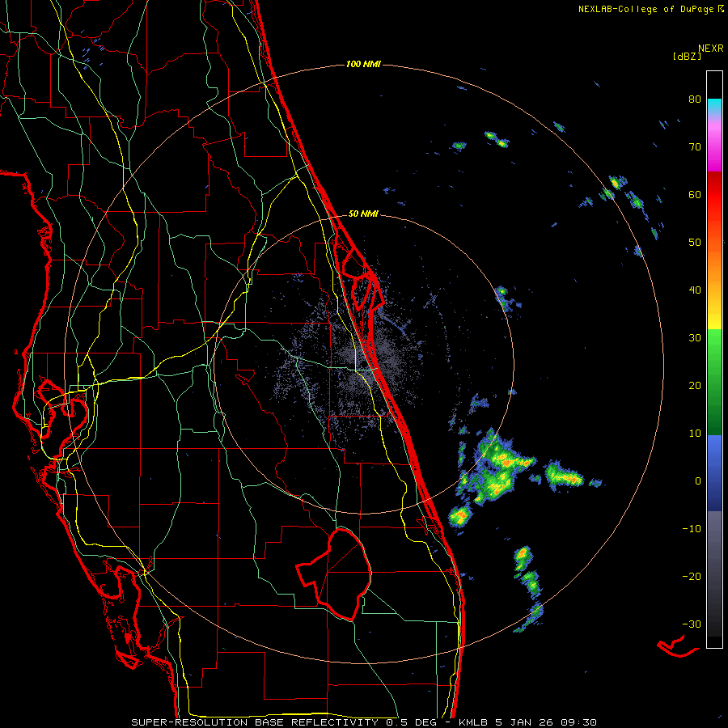Click the green segment of the dBZ color scale

[714, 382]
